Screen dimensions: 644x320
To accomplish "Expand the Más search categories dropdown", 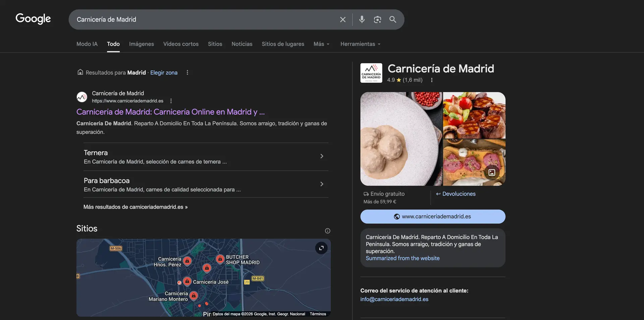I will coord(321,44).
